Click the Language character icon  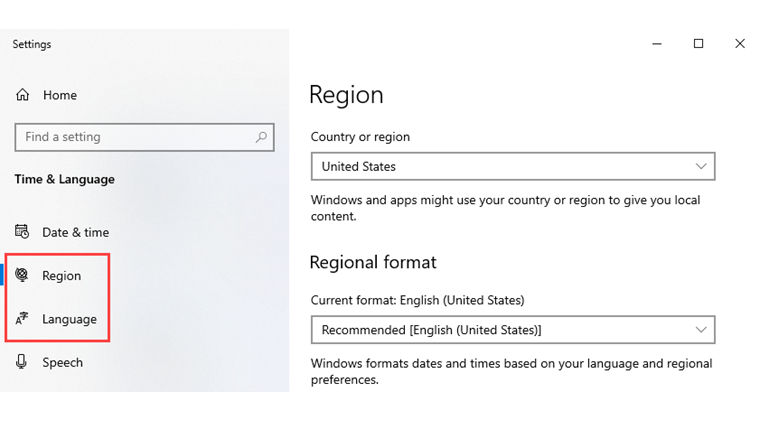pos(23,319)
